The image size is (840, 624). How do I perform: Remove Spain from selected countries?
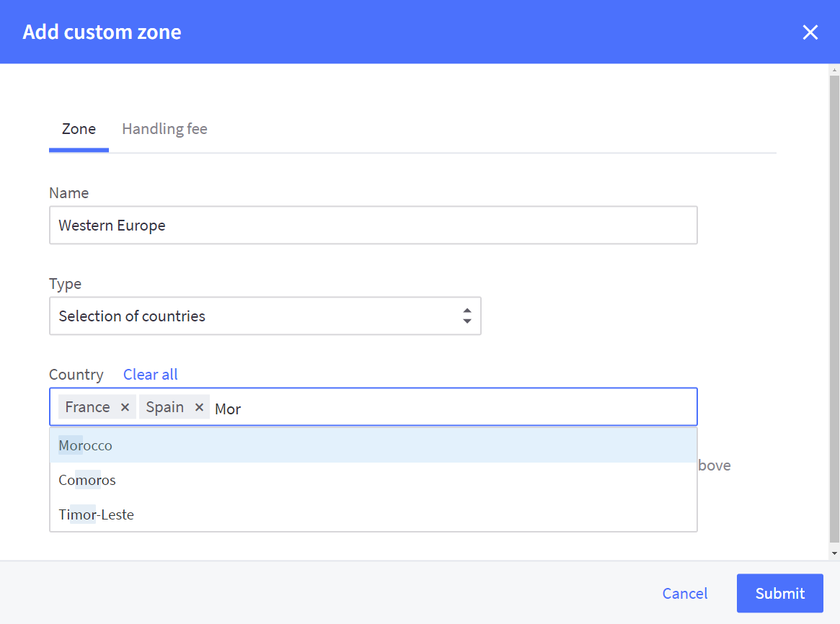199,406
